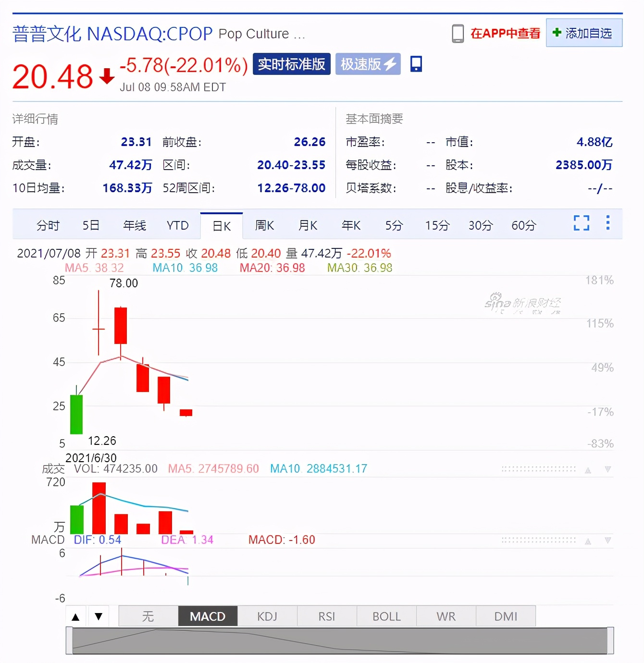This screenshot has height=663, width=644.
Task: Click the dotted drag handle of the MACD panel
Action: (x=538, y=540)
